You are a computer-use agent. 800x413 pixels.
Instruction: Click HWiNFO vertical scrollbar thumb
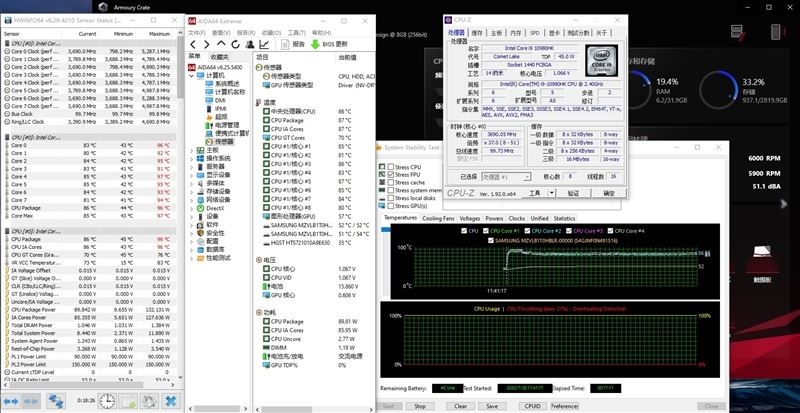(180, 66)
